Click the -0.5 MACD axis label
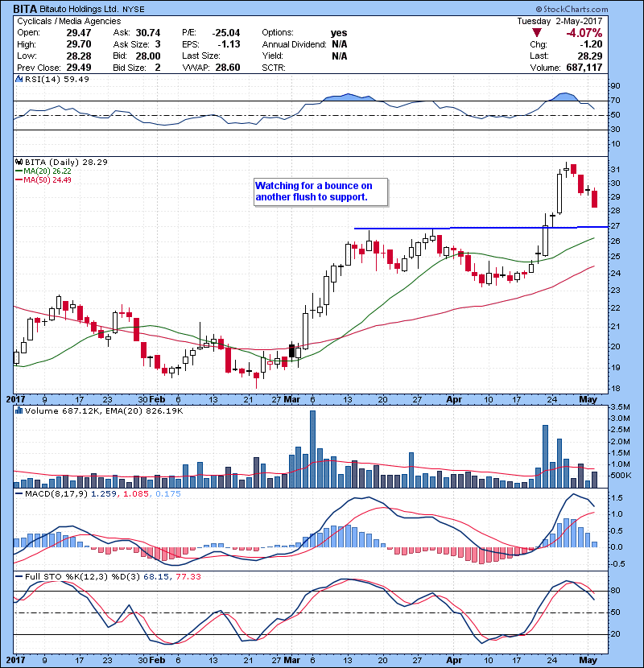 [617, 564]
